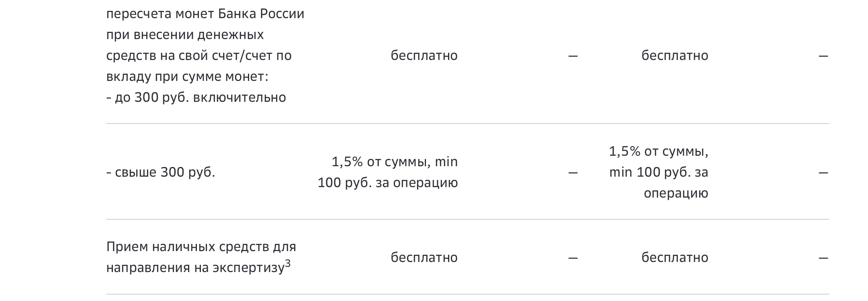Click first dash in the экспертизу row
868x301 pixels.
[573, 258]
